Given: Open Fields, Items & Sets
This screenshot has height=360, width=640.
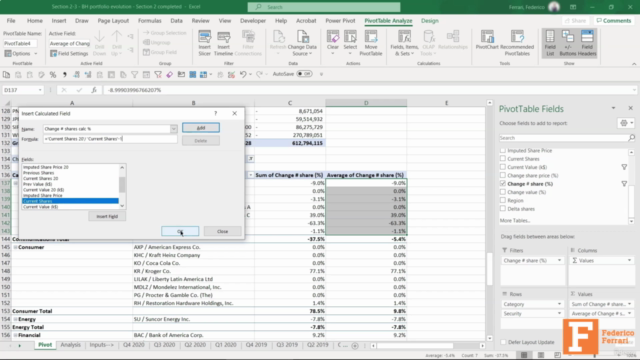Looking at the screenshot, I should click(404, 42).
